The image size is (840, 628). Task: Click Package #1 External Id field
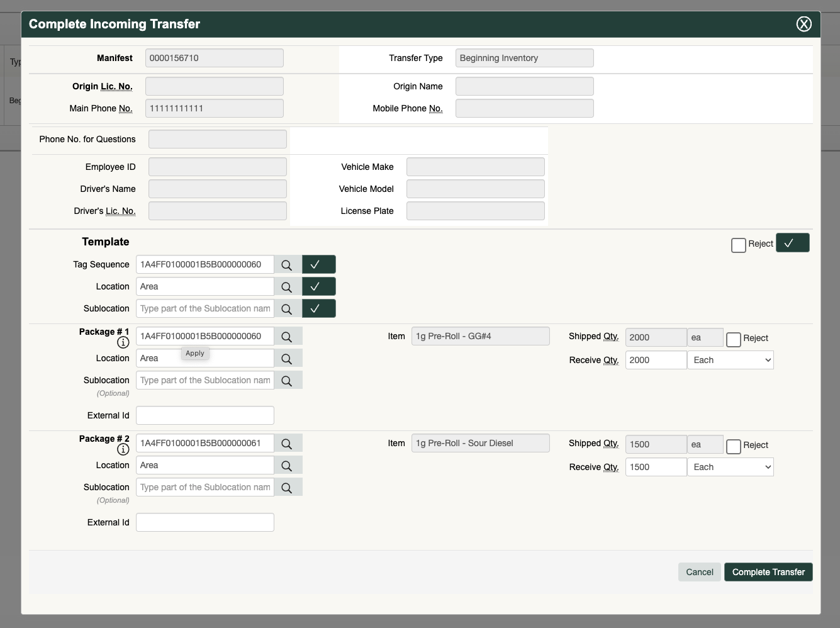pos(205,416)
